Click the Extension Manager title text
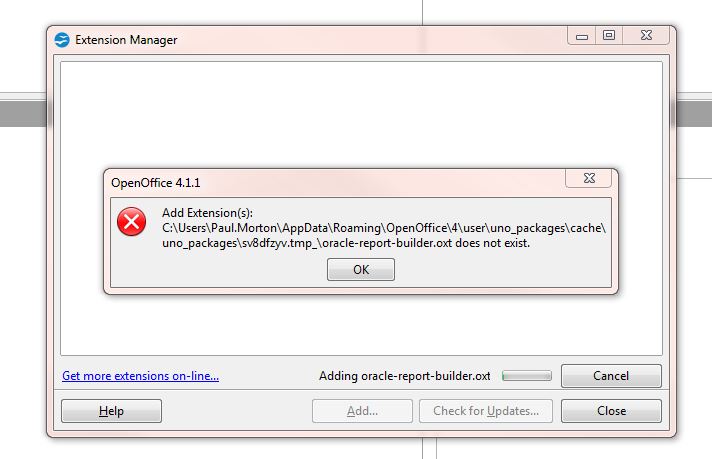This screenshot has width=712, height=459. [x=126, y=40]
